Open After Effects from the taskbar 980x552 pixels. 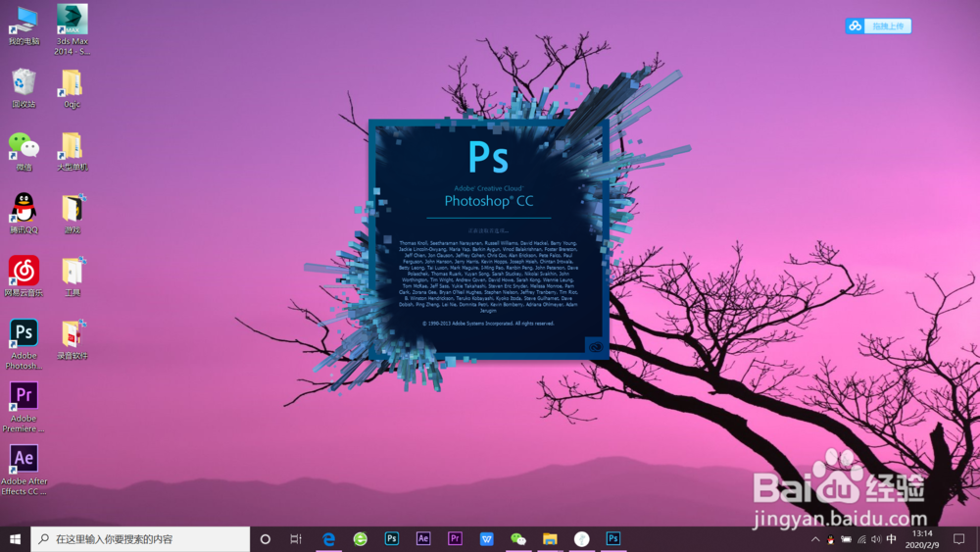[423, 539]
